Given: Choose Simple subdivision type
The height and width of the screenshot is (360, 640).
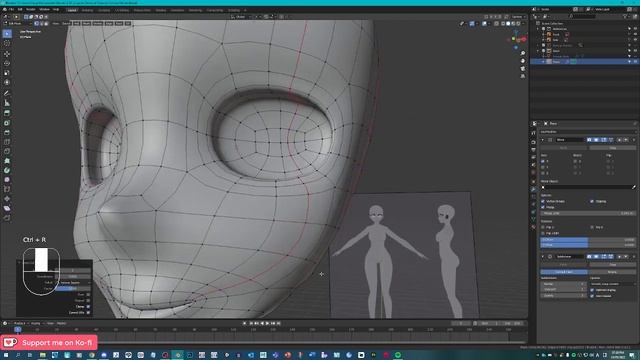Looking at the screenshot, I should point(612,272).
